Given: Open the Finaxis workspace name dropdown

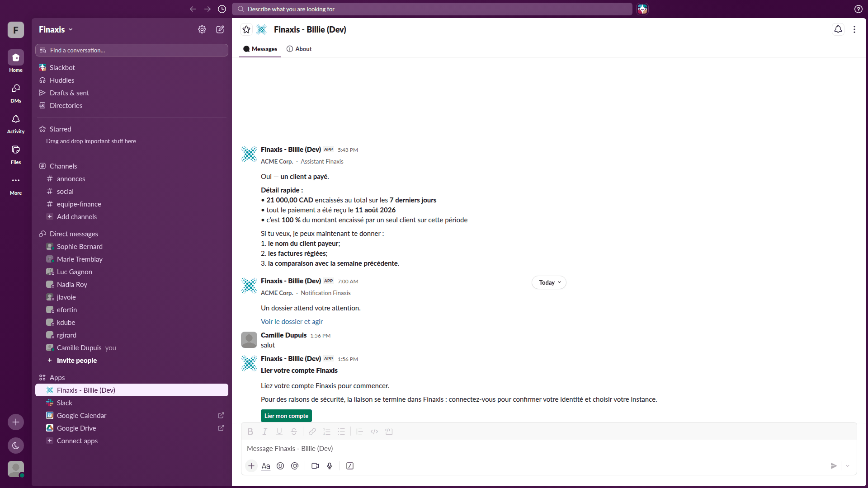Looking at the screenshot, I should [x=56, y=29].
